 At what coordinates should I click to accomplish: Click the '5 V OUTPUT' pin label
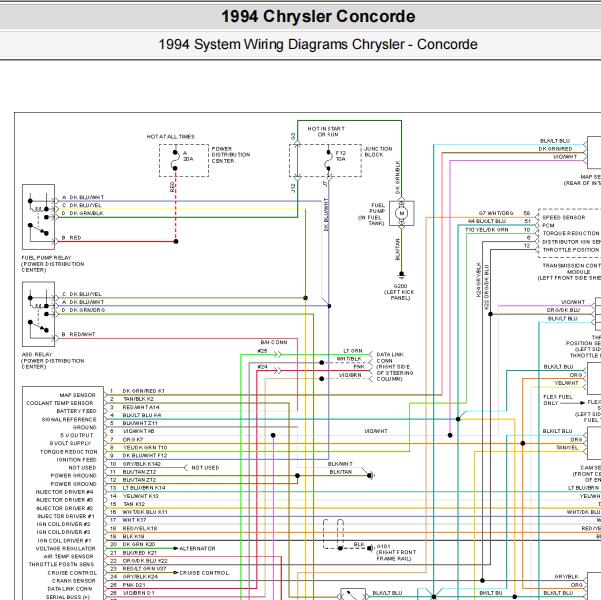pos(77,436)
